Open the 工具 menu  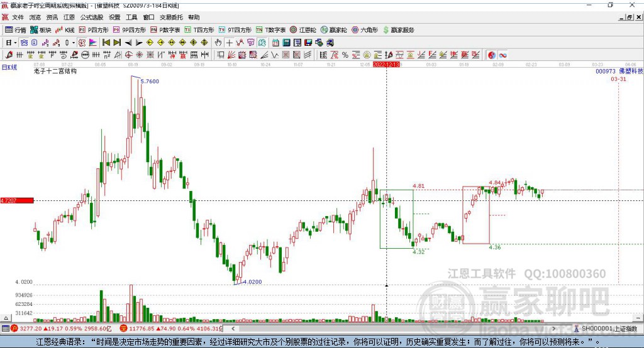point(131,17)
